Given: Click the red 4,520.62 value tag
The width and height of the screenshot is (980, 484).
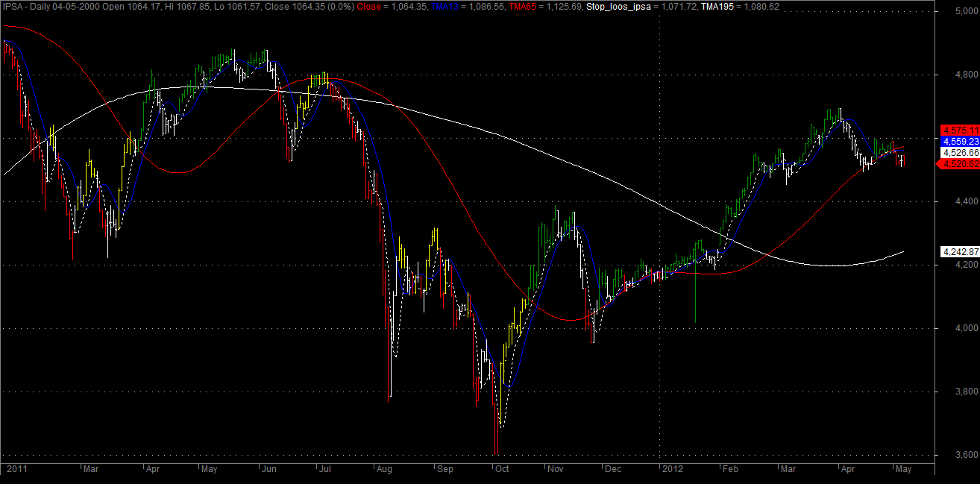Looking at the screenshot, I should [x=958, y=163].
